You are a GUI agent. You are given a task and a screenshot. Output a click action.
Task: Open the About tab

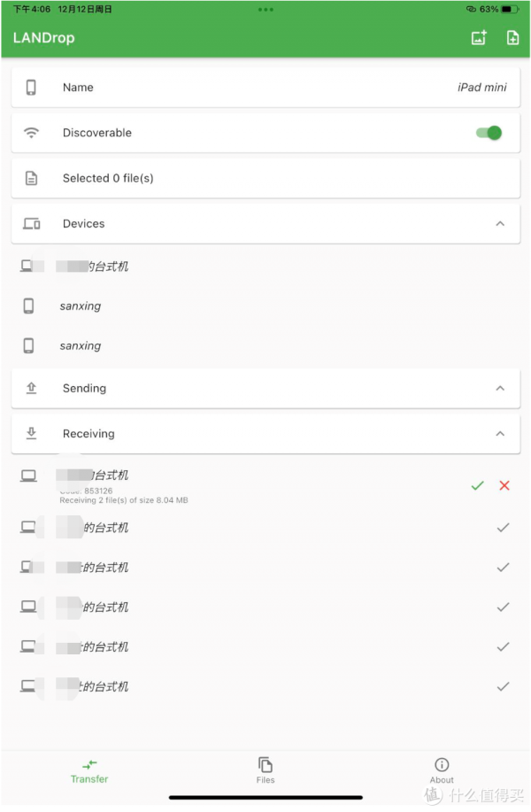(442, 771)
